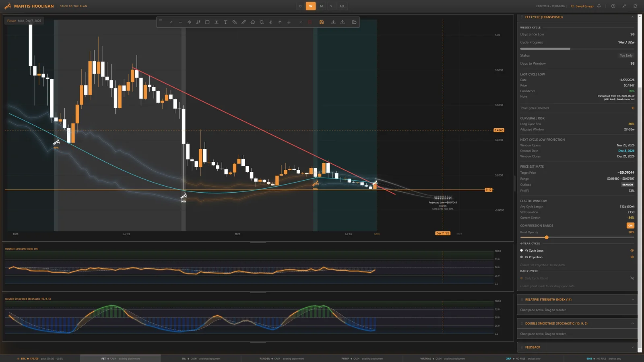This screenshot has width=644, height=362.
Task: Open the INJ ticker tab
Action: click(x=201, y=358)
